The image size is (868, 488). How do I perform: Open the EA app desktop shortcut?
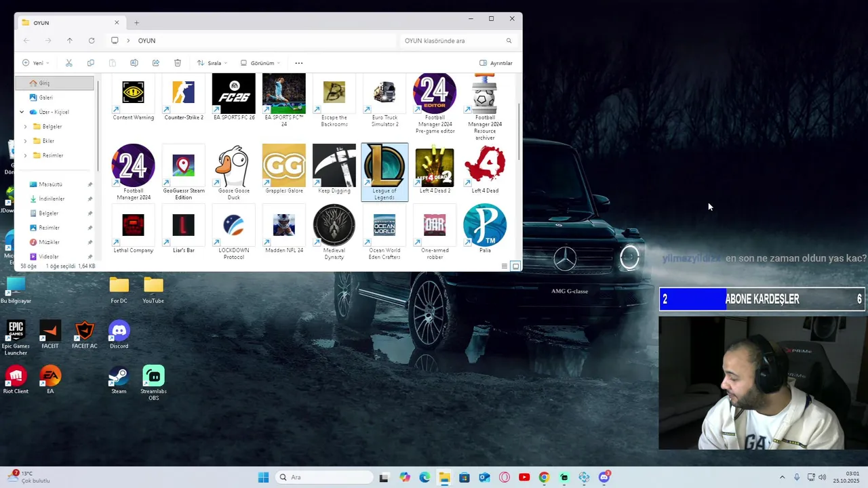(50, 380)
